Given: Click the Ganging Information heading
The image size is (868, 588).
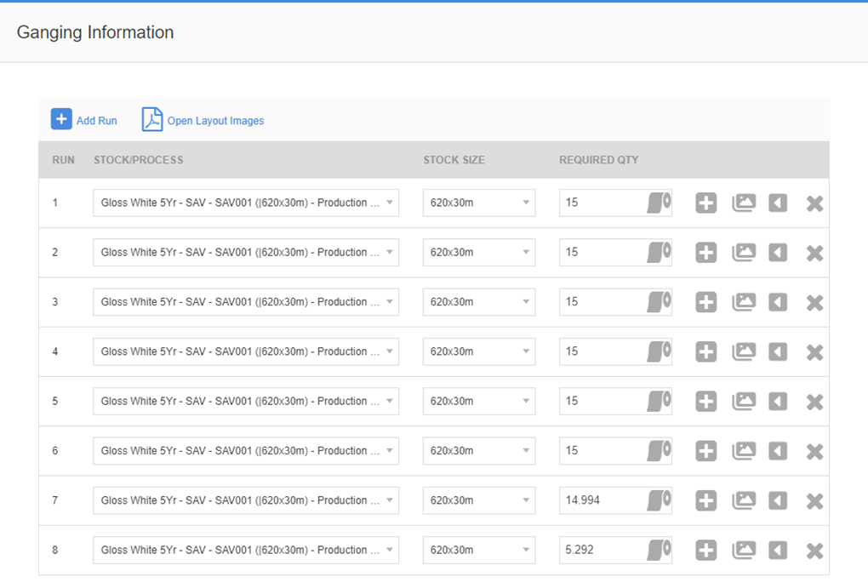Looking at the screenshot, I should pyautogui.click(x=95, y=32).
